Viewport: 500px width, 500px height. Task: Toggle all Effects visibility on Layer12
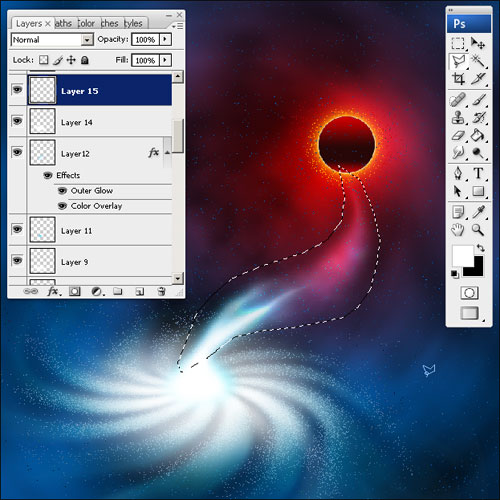pos(48,175)
